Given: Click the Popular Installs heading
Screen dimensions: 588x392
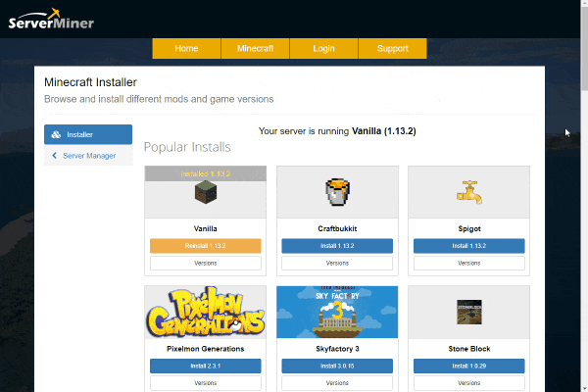Looking at the screenshot, I should [x=187, y=147].
